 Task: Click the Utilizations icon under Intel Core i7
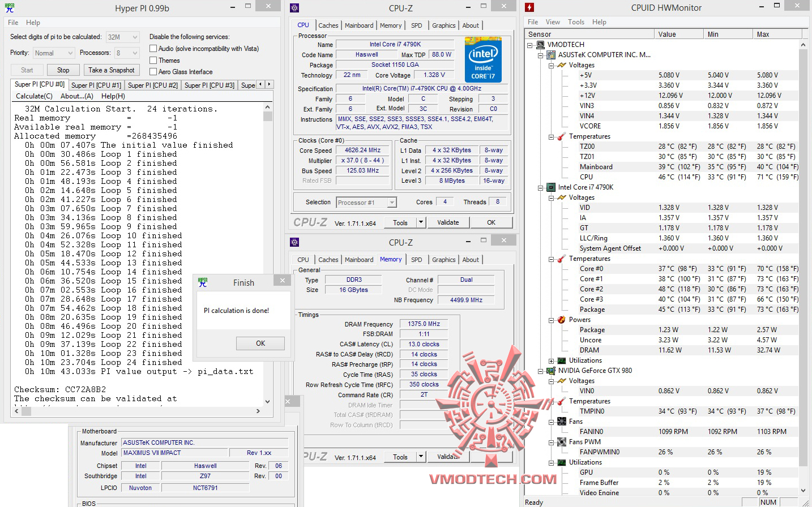[x=562, y=360]
